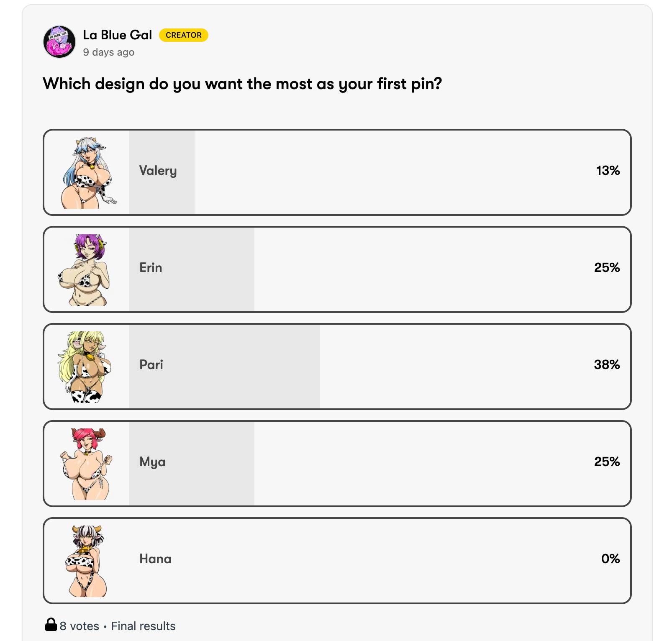672x641 pixels.
Task: Choose the Hana poll option label
Action: (x=155, y=559)
